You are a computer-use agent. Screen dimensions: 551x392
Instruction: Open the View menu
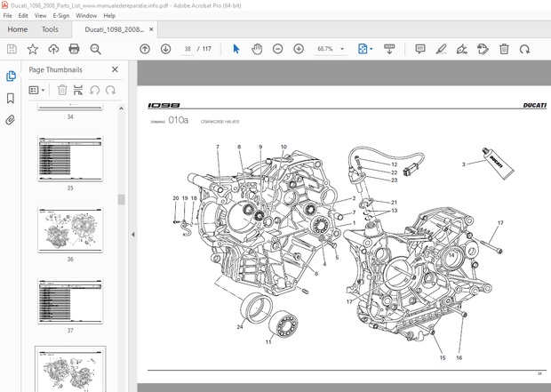[x=40, y=15]
